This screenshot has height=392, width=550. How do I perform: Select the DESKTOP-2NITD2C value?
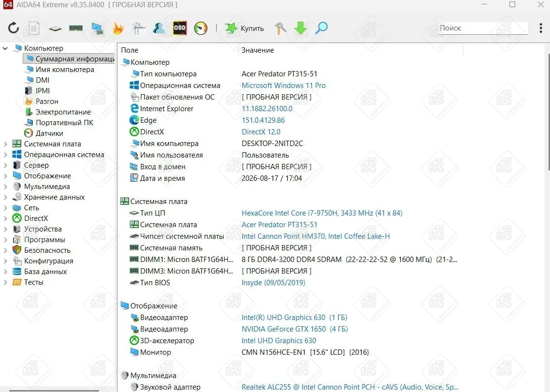[x=272, y=143]
